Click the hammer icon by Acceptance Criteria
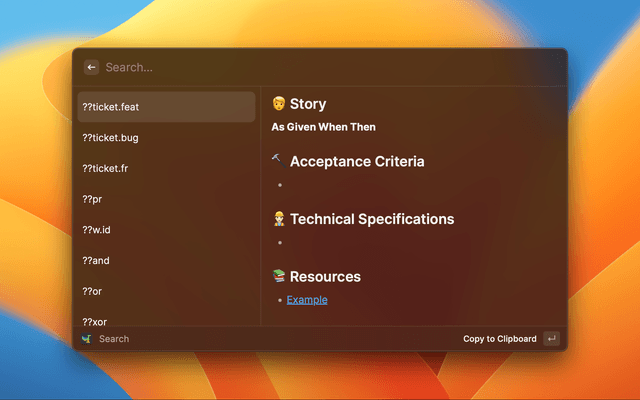Image resolution: width=640 pixels, height=400 pixels. 278,161
